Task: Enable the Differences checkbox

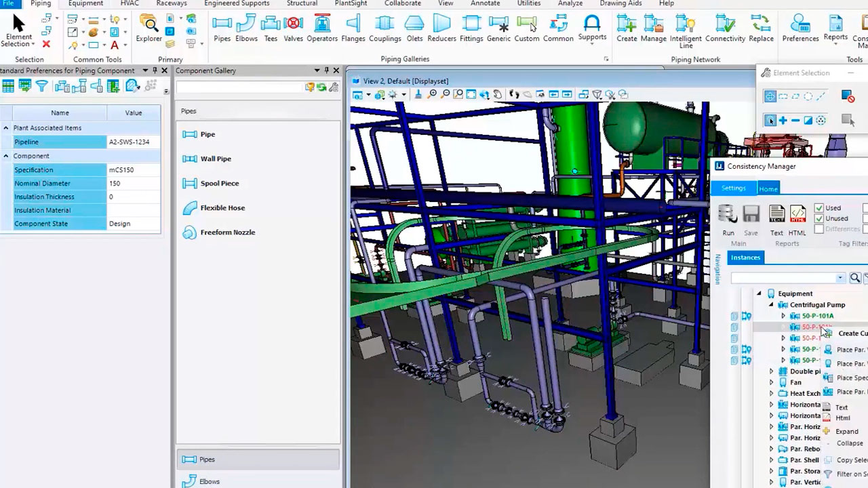Action: click(819, 229)
